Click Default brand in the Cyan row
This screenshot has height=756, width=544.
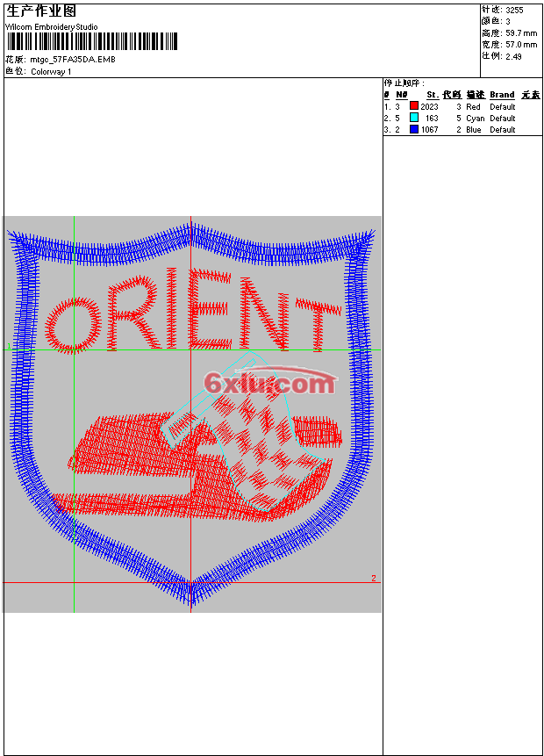pos(503,119)
